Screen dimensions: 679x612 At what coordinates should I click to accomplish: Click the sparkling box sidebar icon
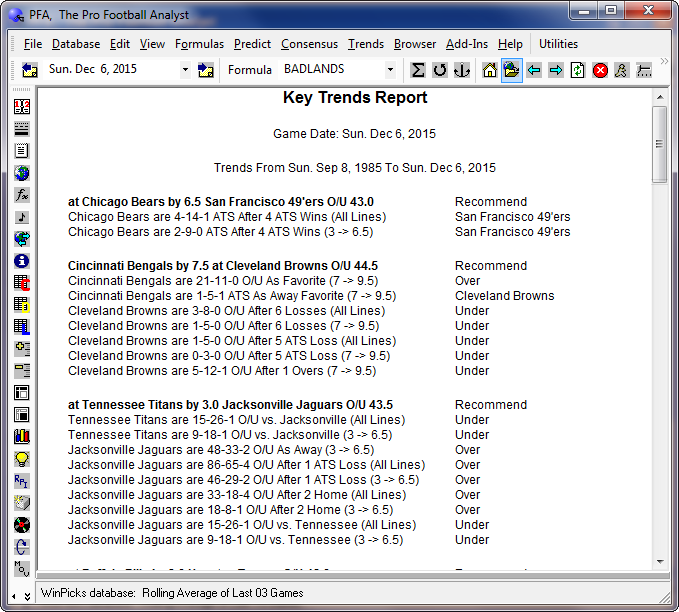tap(22, 503)
